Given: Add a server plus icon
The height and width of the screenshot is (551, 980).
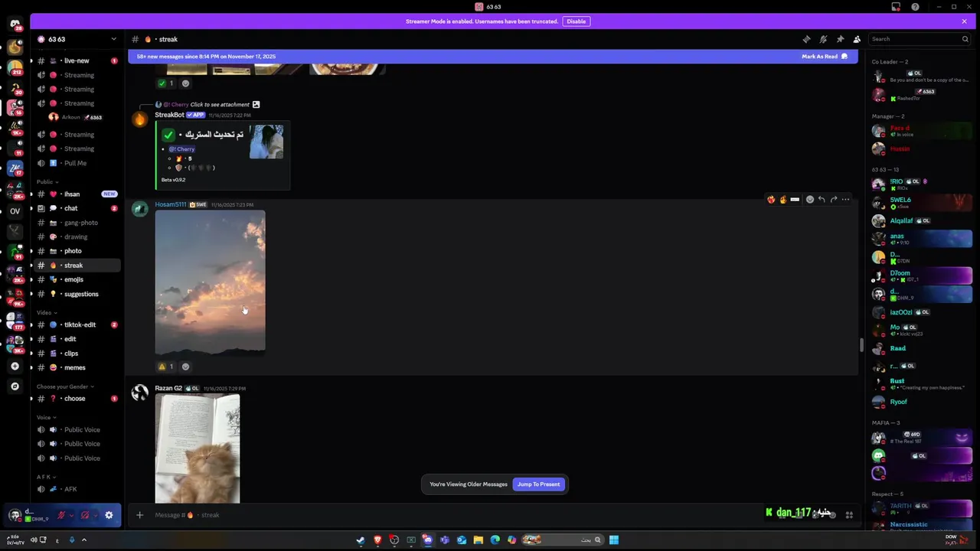Looking at the screenshot, I should [x=15, y=367].
